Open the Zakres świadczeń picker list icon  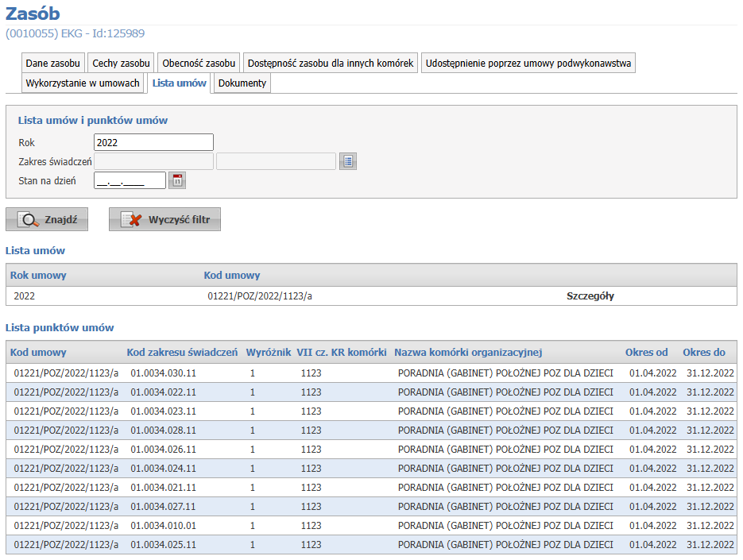pos(348,161)
